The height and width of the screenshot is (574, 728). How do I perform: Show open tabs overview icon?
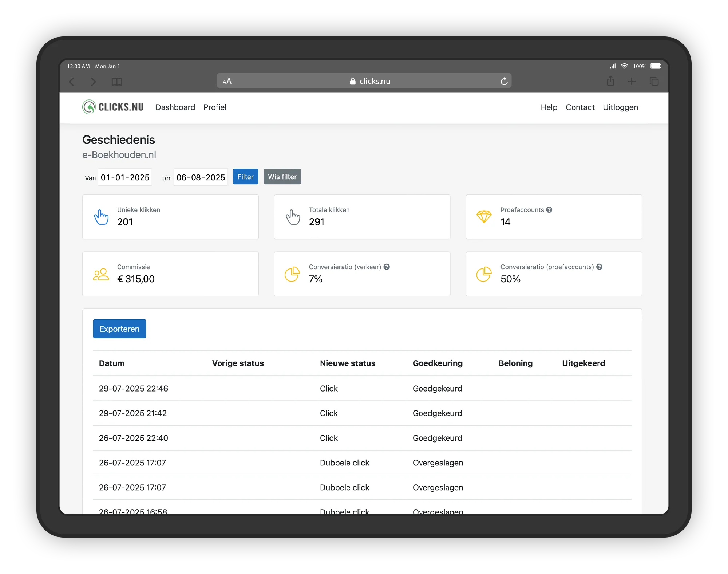pyautogui.click(x=654, y=82)
